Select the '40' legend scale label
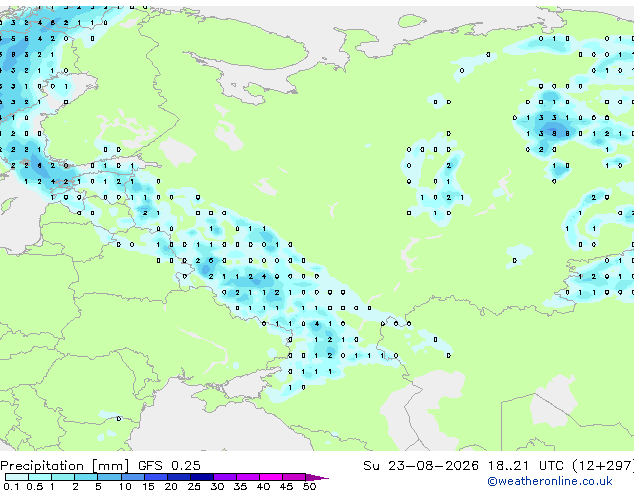634x490 pixels. coord(263,486)
